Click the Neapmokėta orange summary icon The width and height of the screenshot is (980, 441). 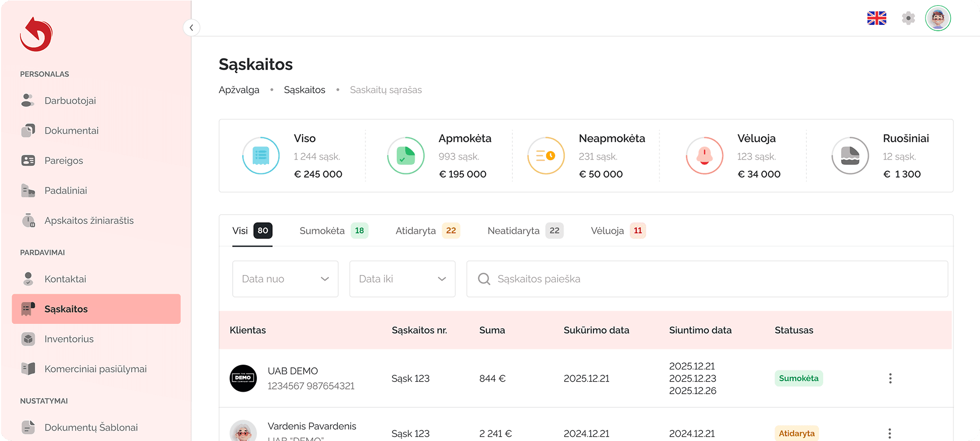[546, 156]
